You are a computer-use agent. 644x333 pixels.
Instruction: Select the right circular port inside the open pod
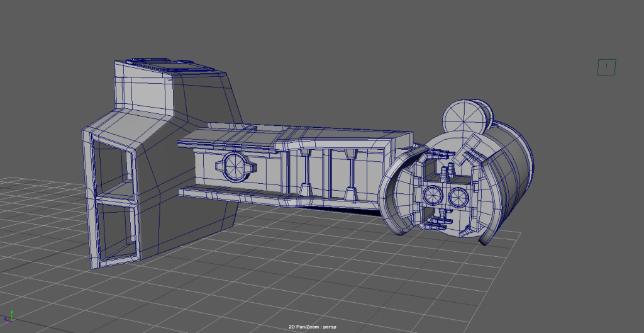tap(458, 198)
